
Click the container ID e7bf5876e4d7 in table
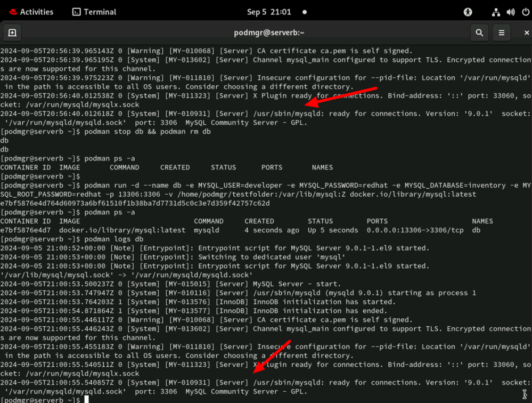(x=26, y=230)
